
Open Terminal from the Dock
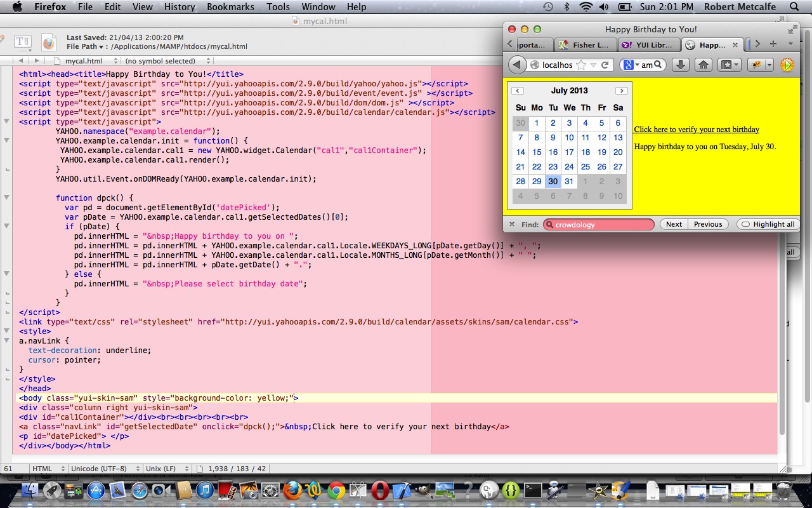(x=532, y=490)
